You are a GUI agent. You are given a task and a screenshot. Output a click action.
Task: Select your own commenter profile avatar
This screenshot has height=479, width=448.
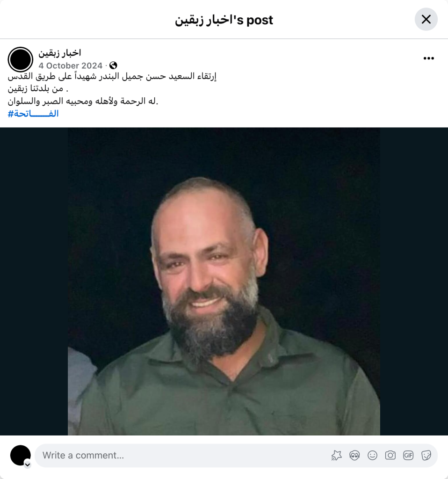tap(21, 455)
